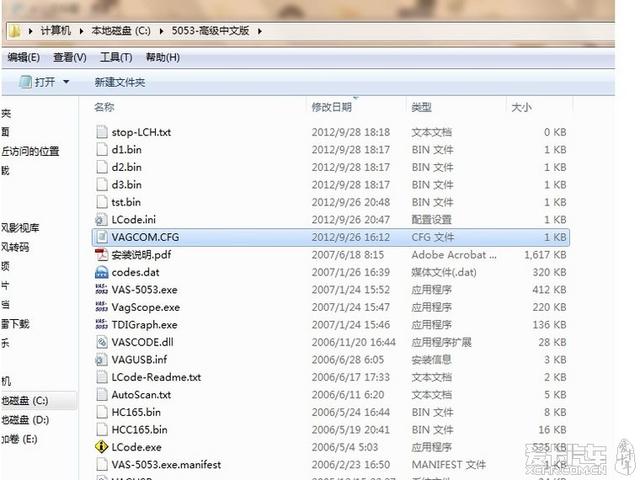Screen dimensions: 640x480
Task: Select the d2.bin file icon
Action: tap(102, 167)
